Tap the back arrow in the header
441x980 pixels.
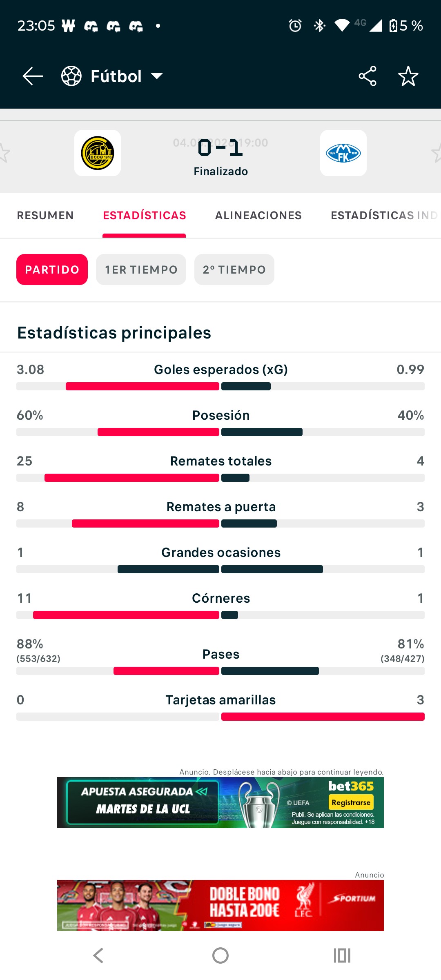point(33,76)
